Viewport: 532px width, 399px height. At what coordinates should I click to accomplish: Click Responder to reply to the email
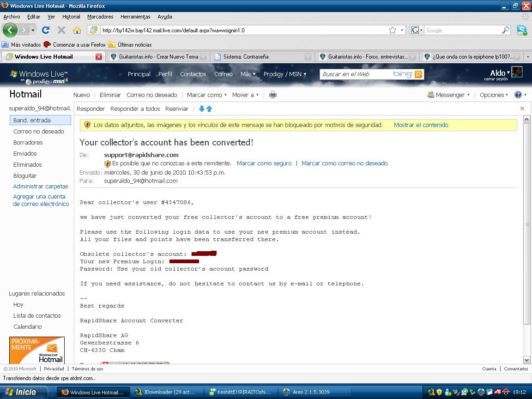(91, 109)
